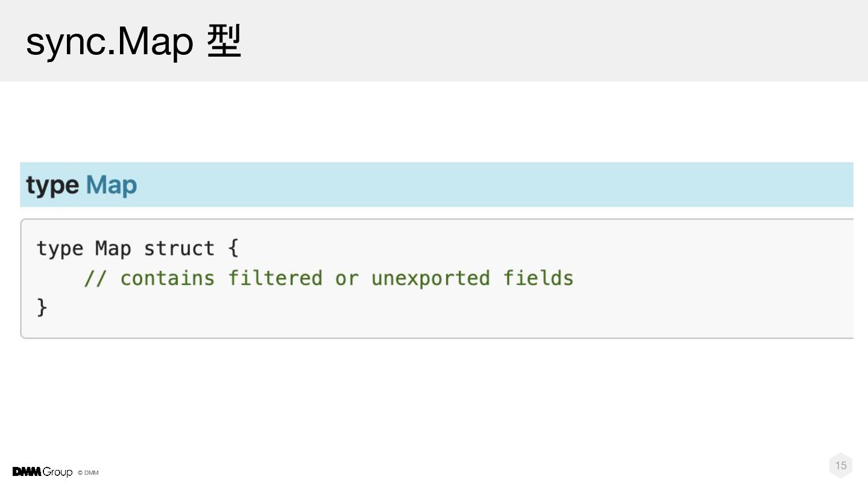
Task: Click the word unexported in the comment
Action: pyautogui.click(x=430, y=278)
